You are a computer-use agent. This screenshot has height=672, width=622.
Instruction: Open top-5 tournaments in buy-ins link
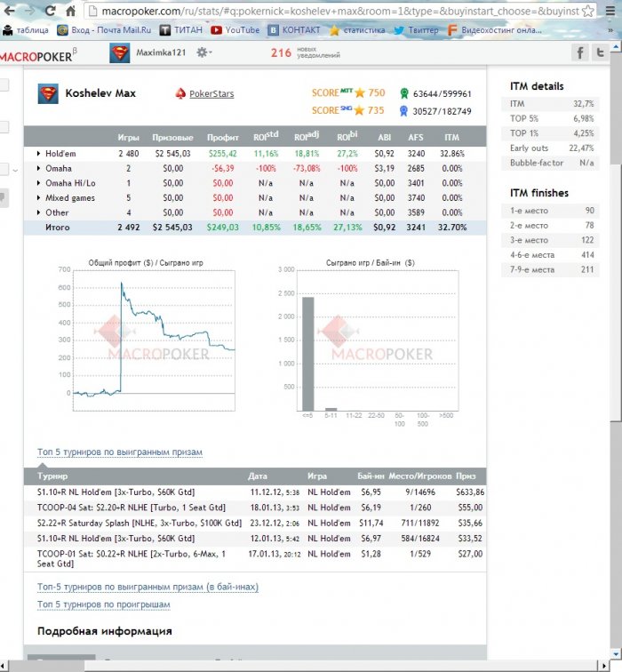point(148,587)
